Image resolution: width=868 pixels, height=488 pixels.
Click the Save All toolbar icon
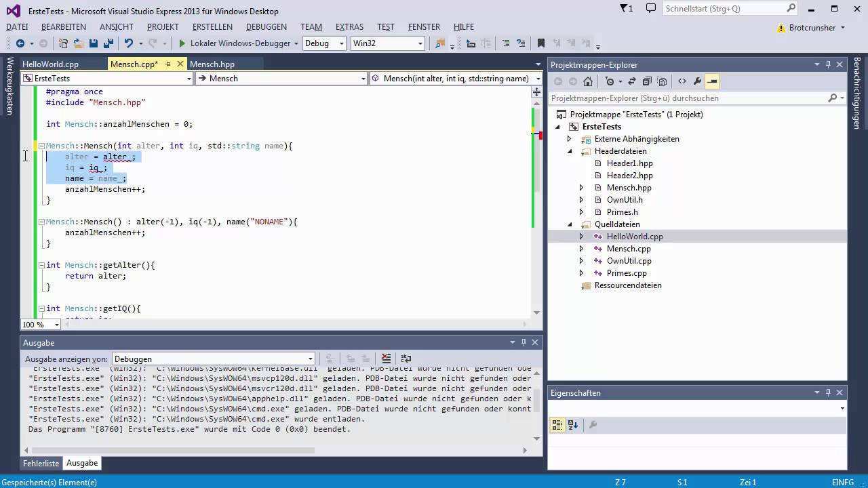[x=108, y=43]
